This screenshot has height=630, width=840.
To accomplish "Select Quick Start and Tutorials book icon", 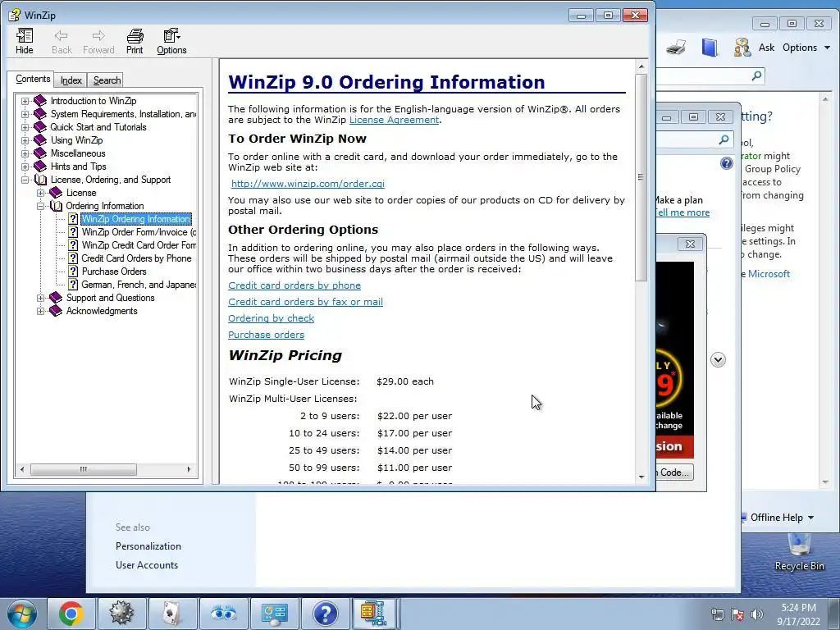I will coord(40,127).
